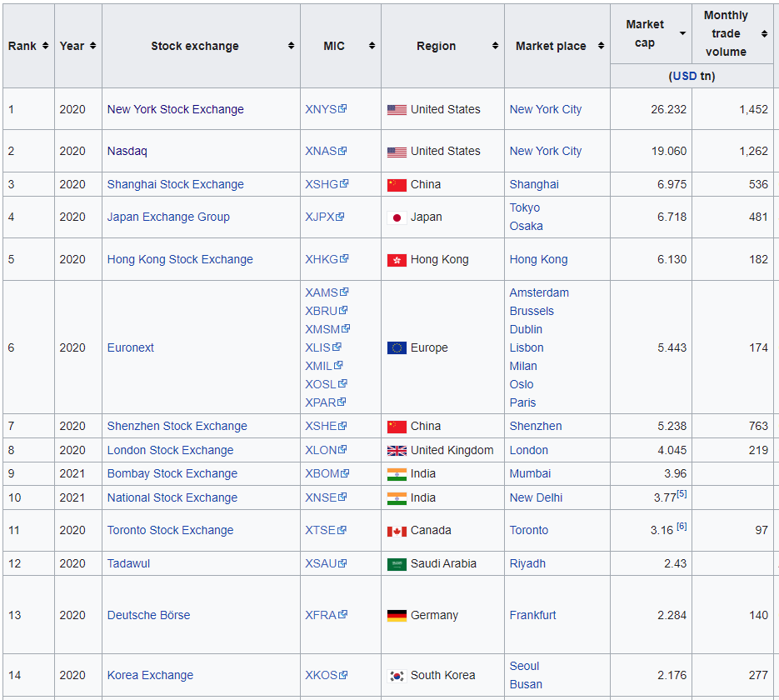
Task: Open Shenzhen Stock Exchange link
Action: (x=177, y=427)
